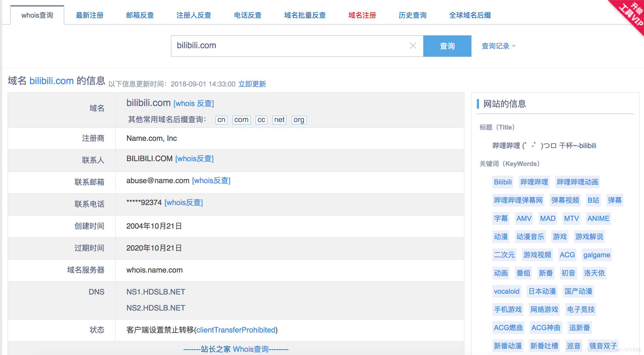This screenshot has height=355, width=644.
Task: Open the 邮箱反查 tab
Action: click(140, 15)
